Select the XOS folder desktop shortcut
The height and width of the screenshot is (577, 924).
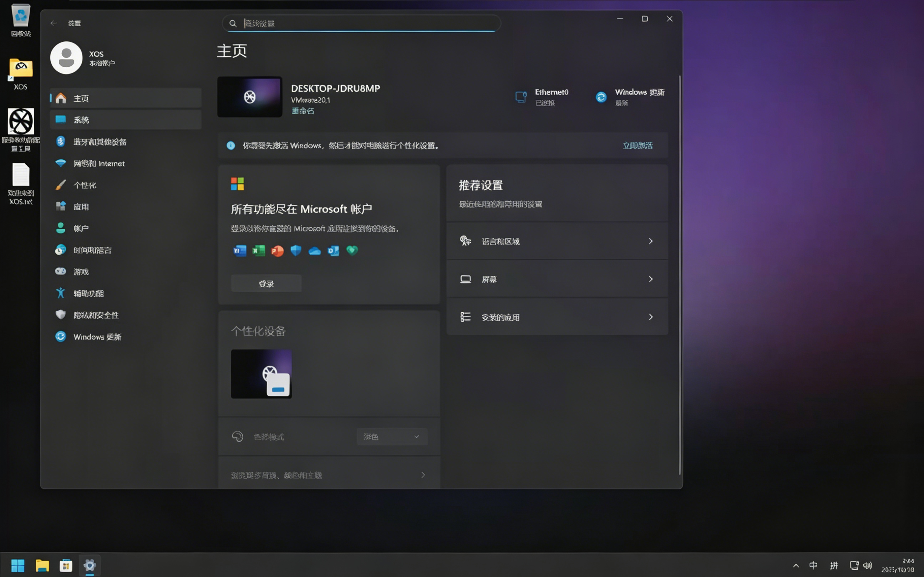click(21, 74)
